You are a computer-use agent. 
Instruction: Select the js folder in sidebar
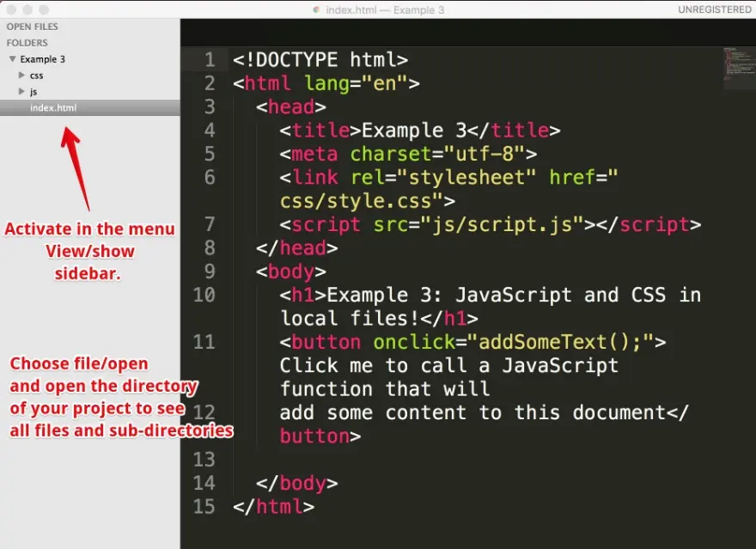pos(34,92)
